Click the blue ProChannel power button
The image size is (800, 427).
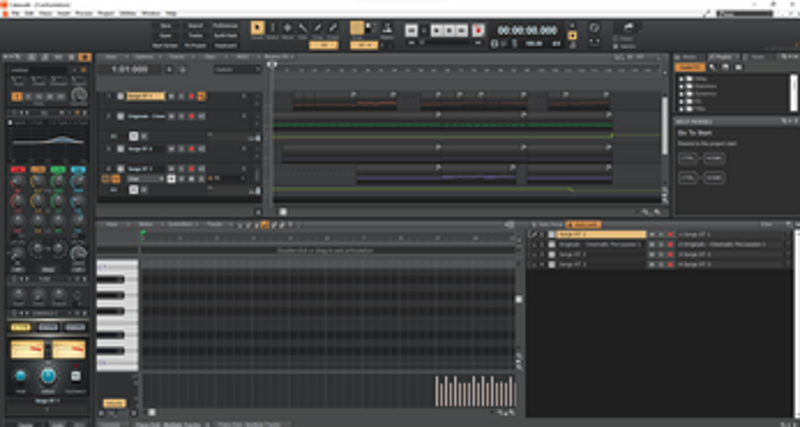coord(48,376)
